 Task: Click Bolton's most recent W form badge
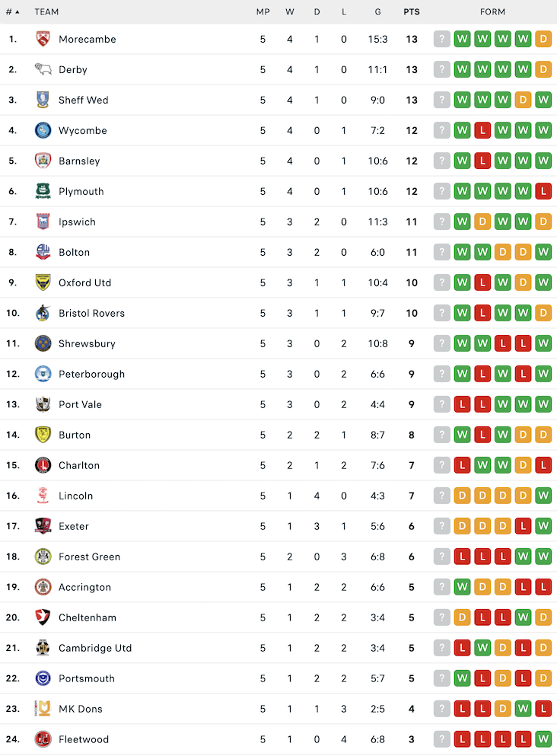[543, 252]
